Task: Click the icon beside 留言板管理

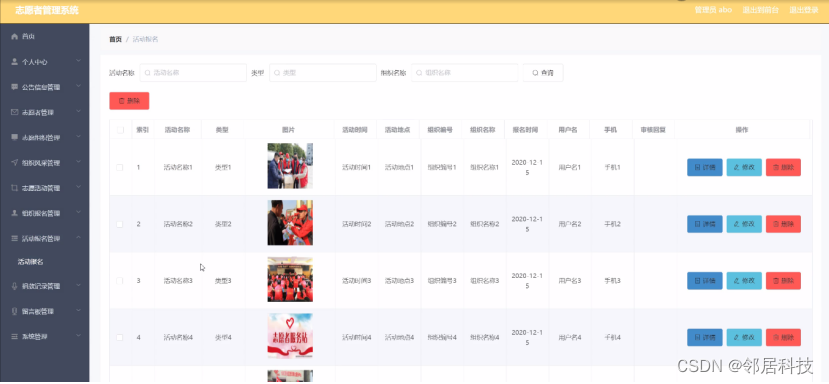Action: (x=14, y=311)
